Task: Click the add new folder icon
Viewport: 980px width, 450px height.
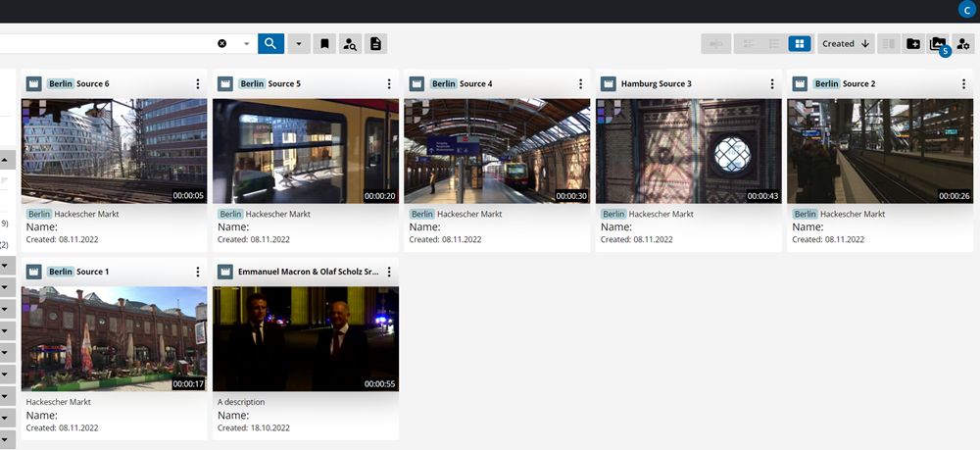Action: tap(913, 44)
